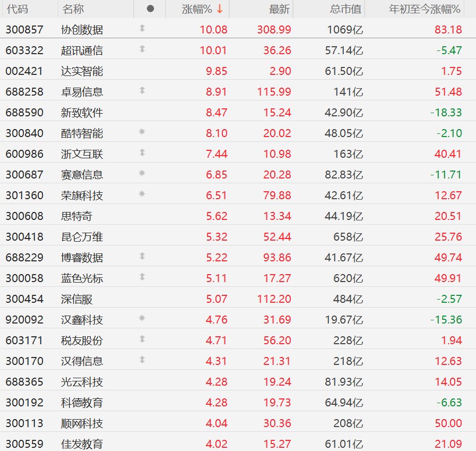Sort table by 最新 column header
This screenshot has width=476, height=451.
tap(280, 9)
